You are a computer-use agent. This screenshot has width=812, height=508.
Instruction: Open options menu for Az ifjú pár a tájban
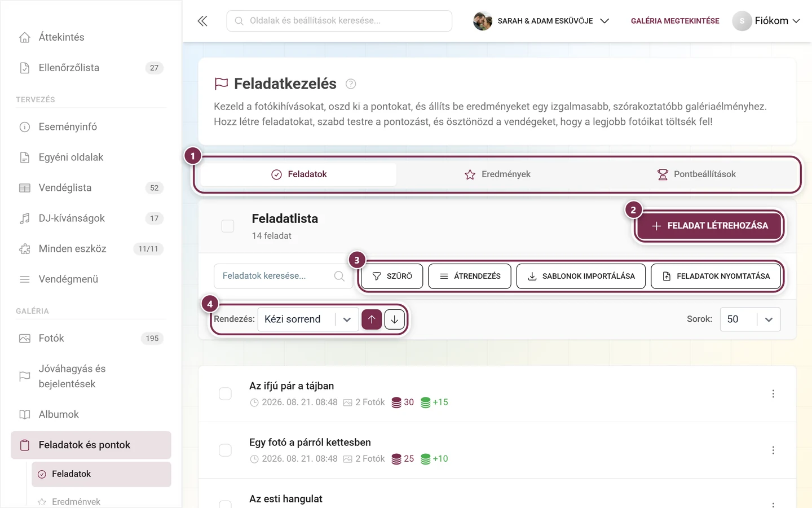773,394
